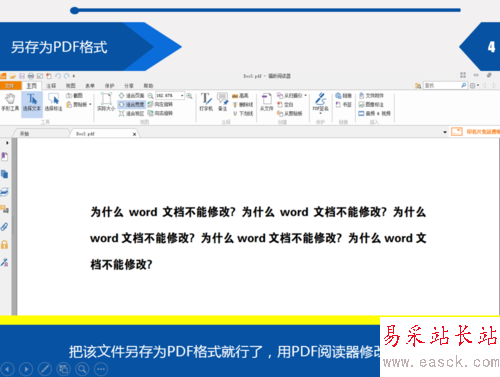Switch to the View (视图) ribbon tab
The image size is (500, 377).
71,86
